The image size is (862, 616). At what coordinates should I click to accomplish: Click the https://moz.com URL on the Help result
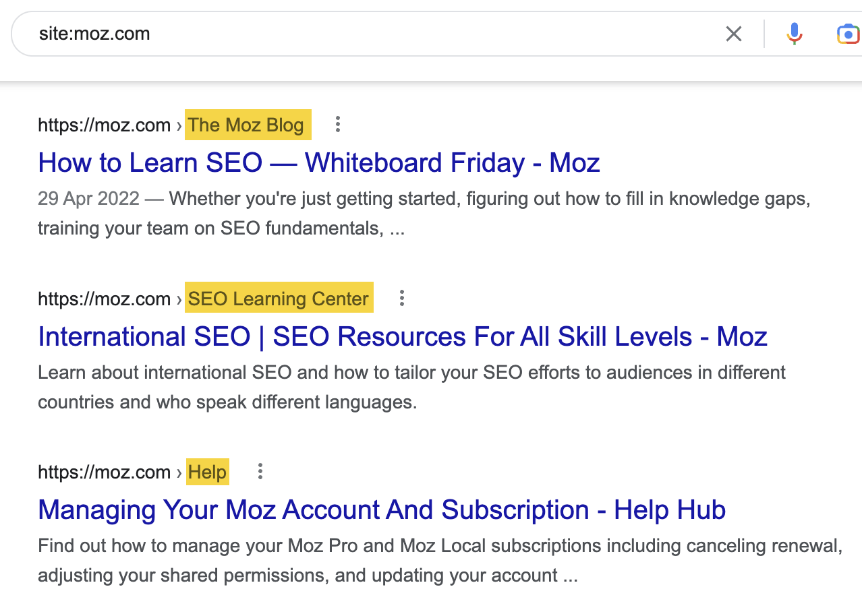pyautogui.click(x=105, y=472)
